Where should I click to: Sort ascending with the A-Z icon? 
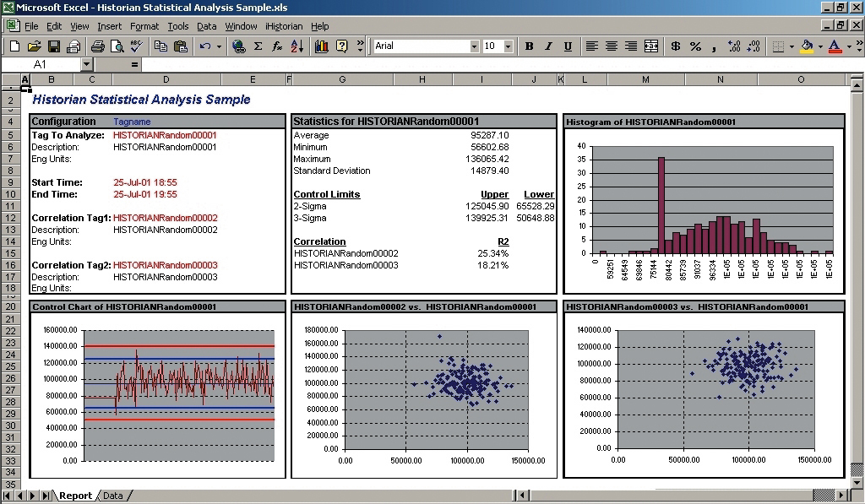[296, 46]
